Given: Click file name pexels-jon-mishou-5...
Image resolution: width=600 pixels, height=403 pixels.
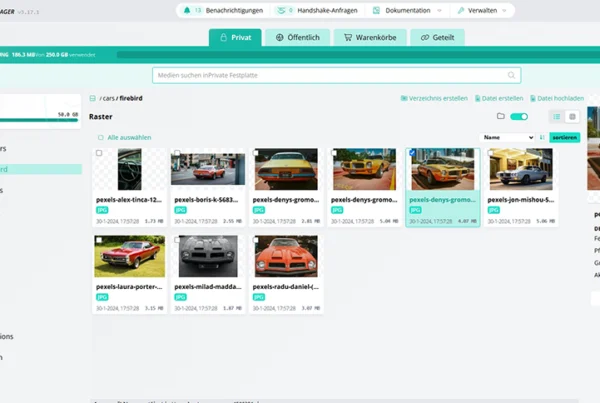Looking at the screenshot, I should [521, 200].
